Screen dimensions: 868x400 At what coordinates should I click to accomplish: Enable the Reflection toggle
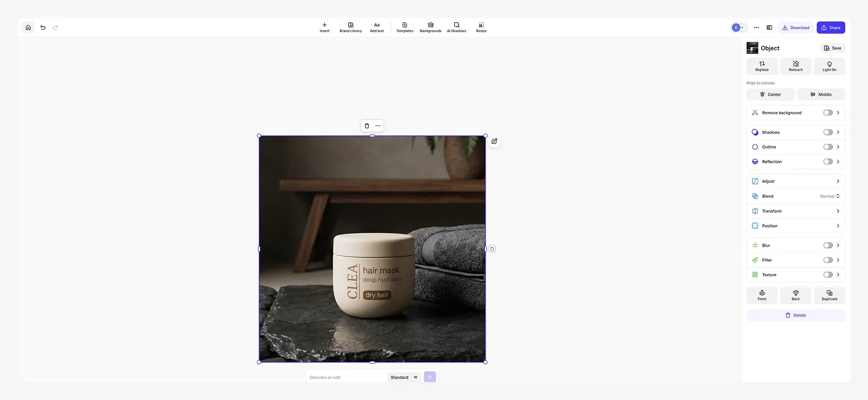(x=828, y=161)
